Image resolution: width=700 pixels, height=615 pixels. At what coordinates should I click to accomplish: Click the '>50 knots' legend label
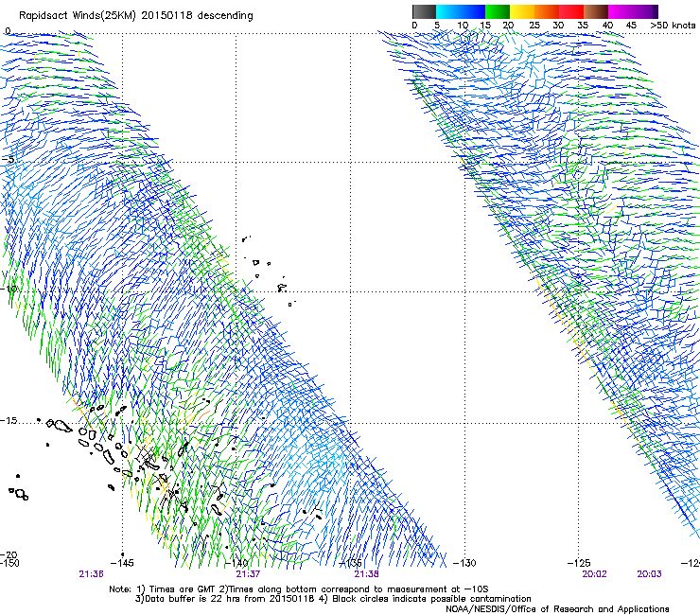pos(673,26)
